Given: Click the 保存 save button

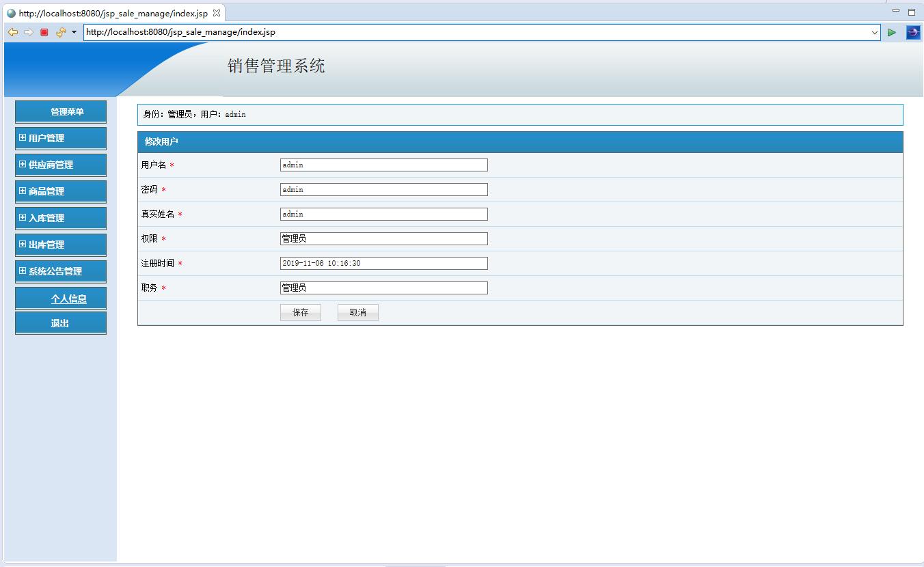Looking at the screenshot, I should point(300,312).
